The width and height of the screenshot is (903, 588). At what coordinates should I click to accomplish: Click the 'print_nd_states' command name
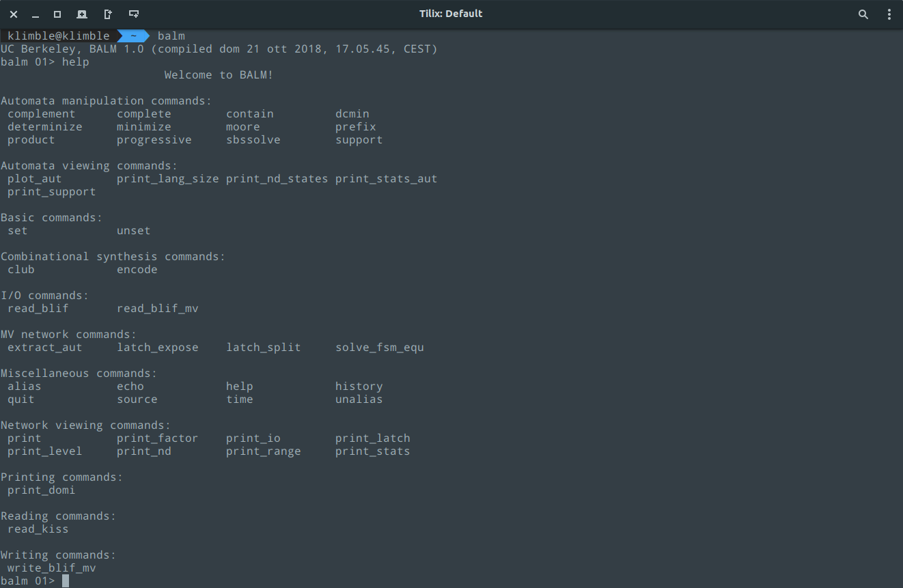click(x=277, y=179)
